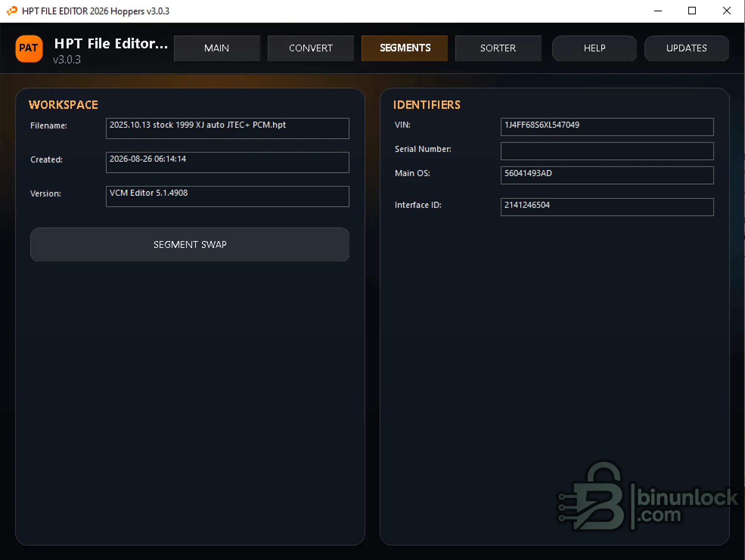Click the WORKSPACE panel heading
This screenshot has width=745, height=560.
64,105
